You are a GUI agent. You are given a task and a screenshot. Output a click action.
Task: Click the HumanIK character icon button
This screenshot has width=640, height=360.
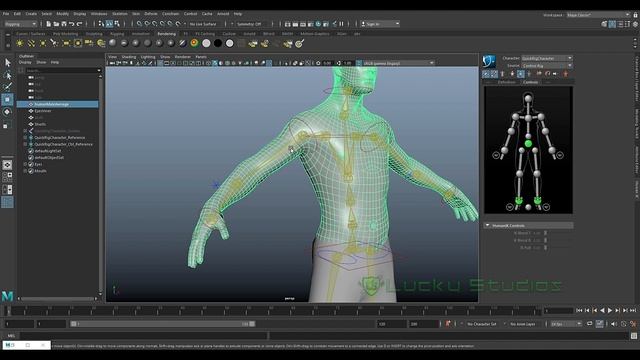pos(489,61)
